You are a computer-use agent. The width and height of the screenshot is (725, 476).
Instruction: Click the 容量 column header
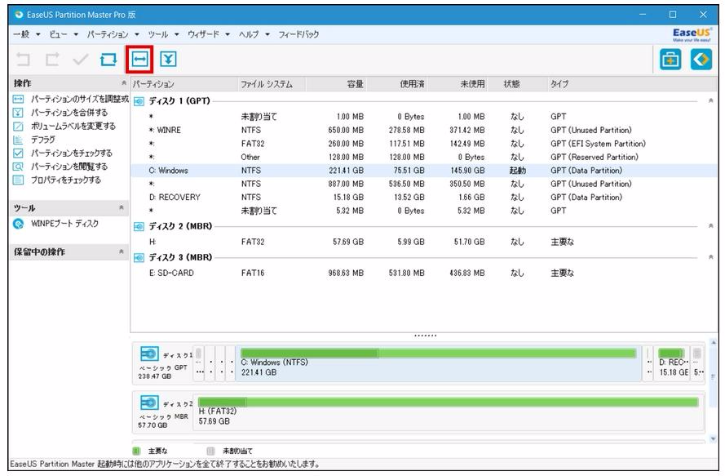pyautogui.click(x=336, y=84)
